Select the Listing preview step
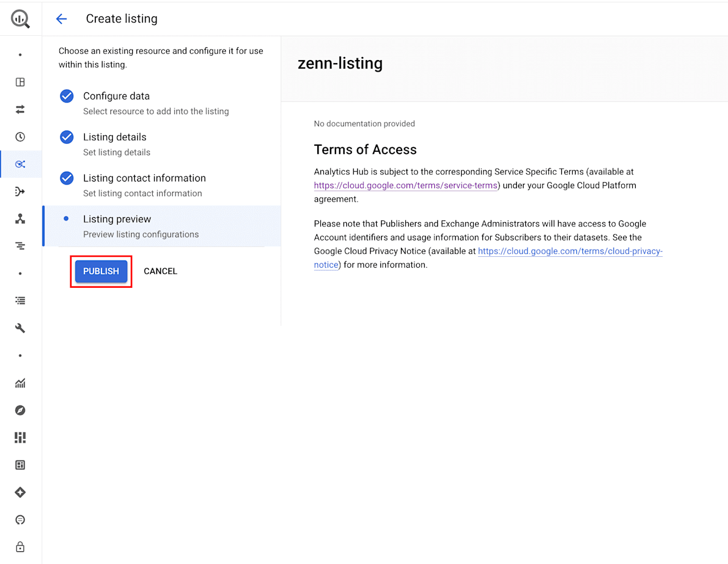 point(161,226)
